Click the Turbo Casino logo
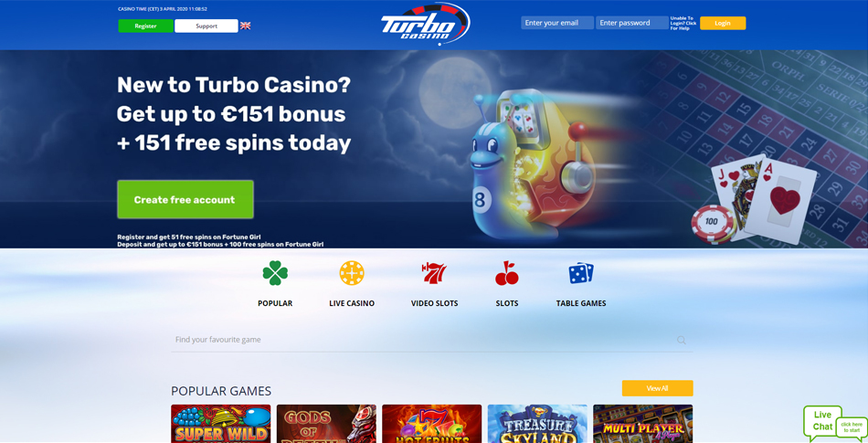The width and height of the screenshot is (868, 443). 425,24
